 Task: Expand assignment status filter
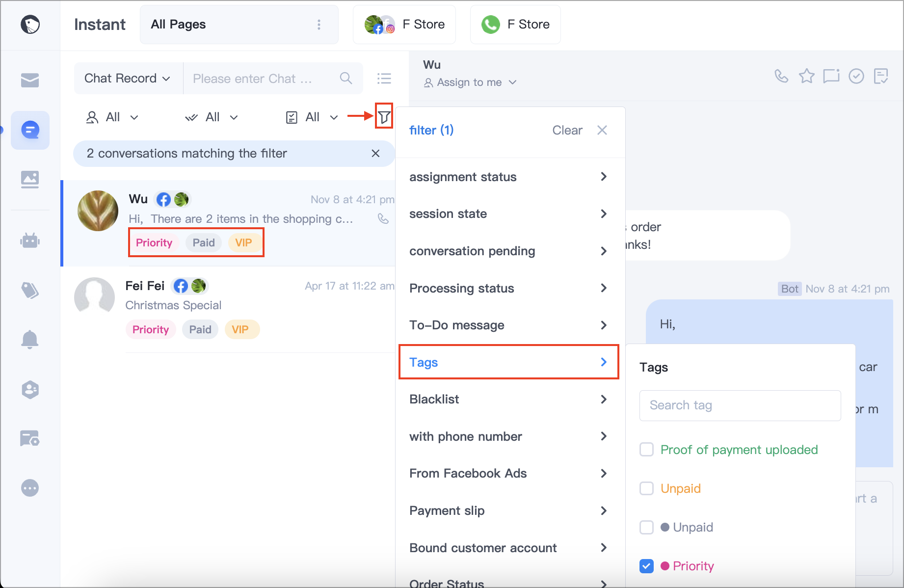point(508,177)
